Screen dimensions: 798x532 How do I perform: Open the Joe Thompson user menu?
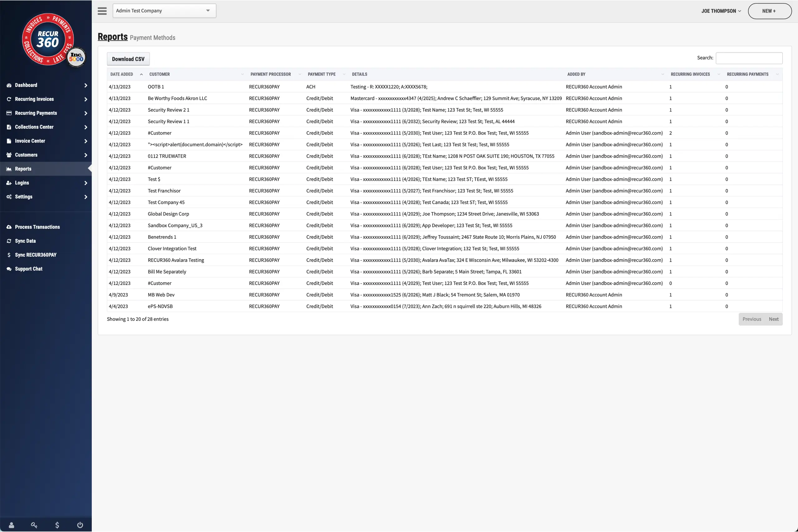pos(721,11)
